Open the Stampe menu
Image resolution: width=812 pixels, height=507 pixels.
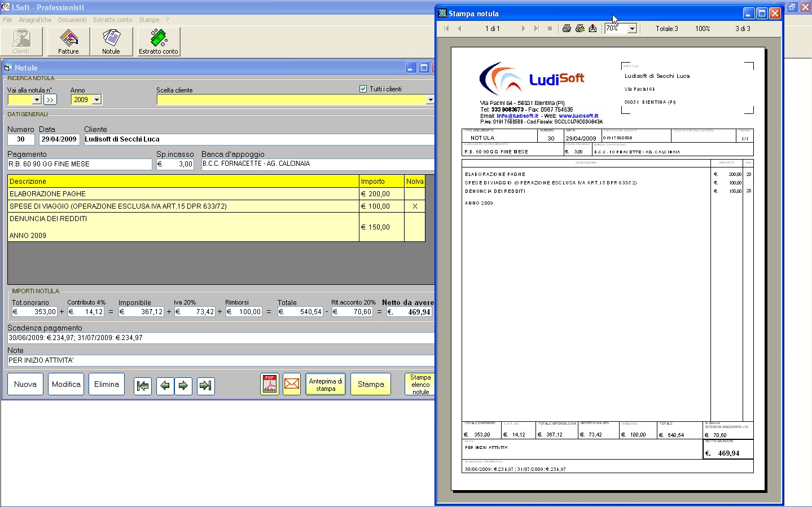[149, 20]
